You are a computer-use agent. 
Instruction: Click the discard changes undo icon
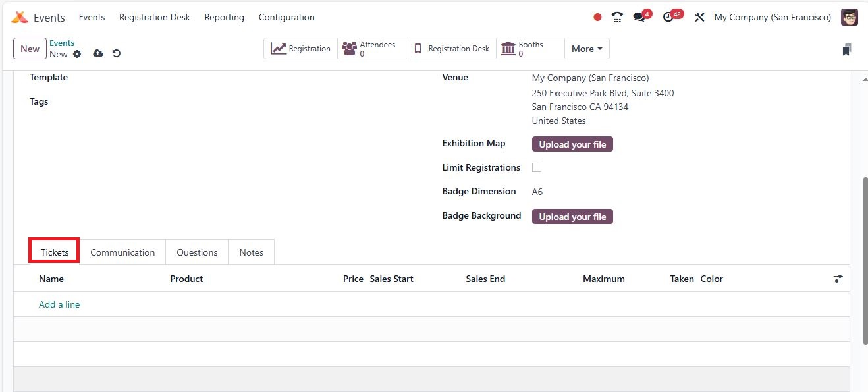pyautogui.click(x=117, y=53)
